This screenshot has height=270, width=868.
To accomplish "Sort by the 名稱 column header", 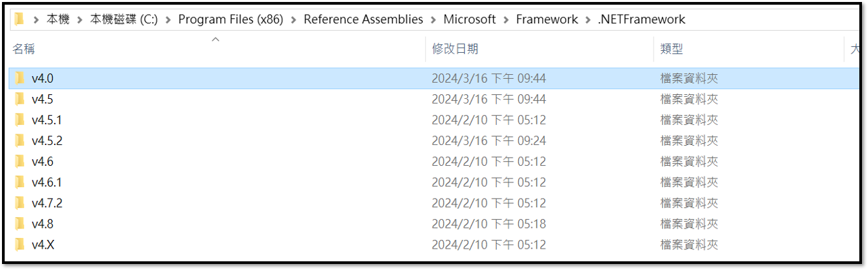I will [23, 49].
